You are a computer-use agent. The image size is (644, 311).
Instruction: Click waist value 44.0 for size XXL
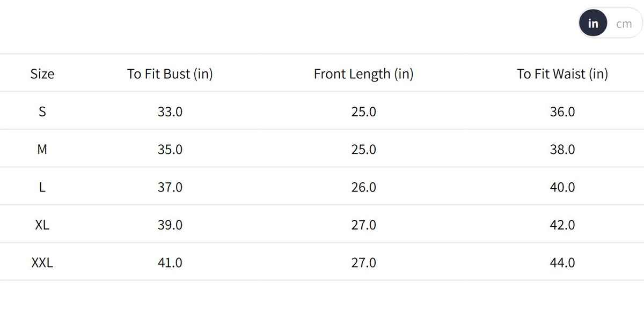coord(562,263)
